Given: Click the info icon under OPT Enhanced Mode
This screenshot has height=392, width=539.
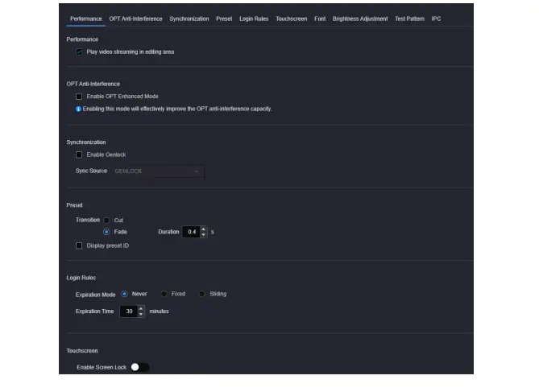Looking at the screenshot, I should point(78,109).
